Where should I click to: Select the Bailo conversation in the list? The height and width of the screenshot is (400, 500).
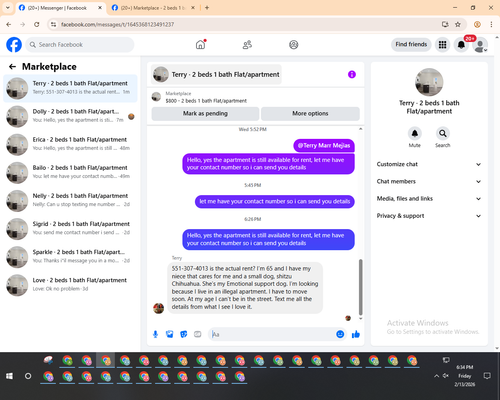(x=70, y=173)
